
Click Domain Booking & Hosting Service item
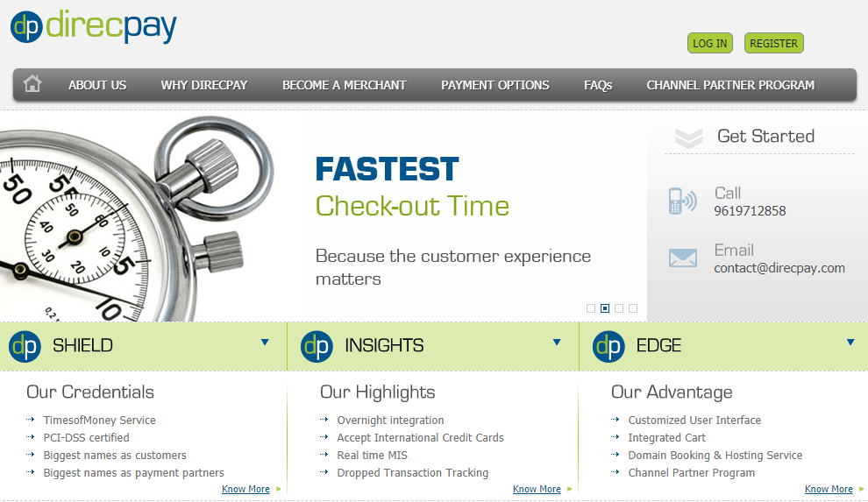715,456
